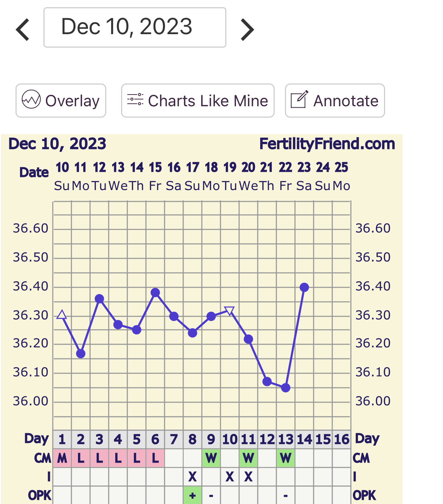The image size is (443, 504).
Task: Click the intercourse X mark on day 8
Action: [x=193, y=477]
